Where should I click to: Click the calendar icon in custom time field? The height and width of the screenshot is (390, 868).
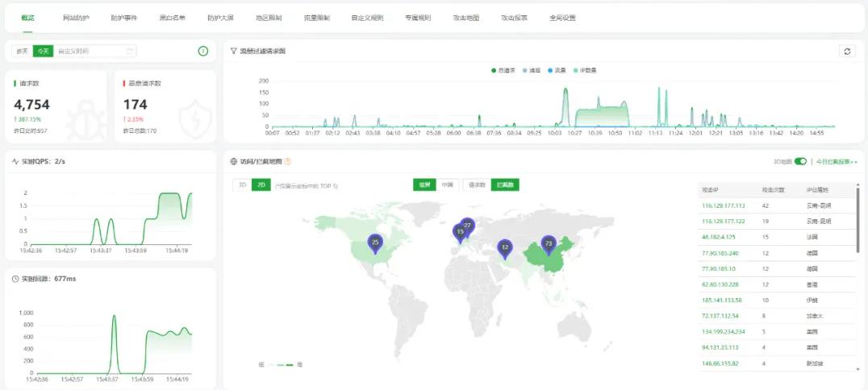tap(130, 52)
